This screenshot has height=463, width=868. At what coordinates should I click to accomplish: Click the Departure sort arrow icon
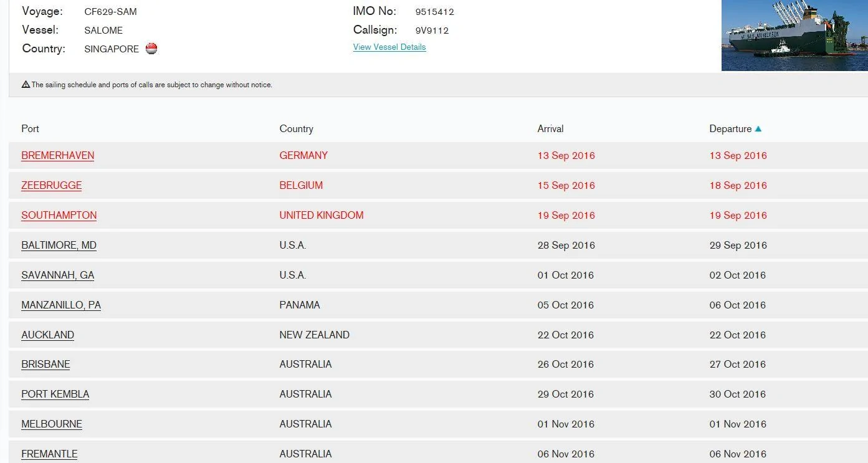758,129
